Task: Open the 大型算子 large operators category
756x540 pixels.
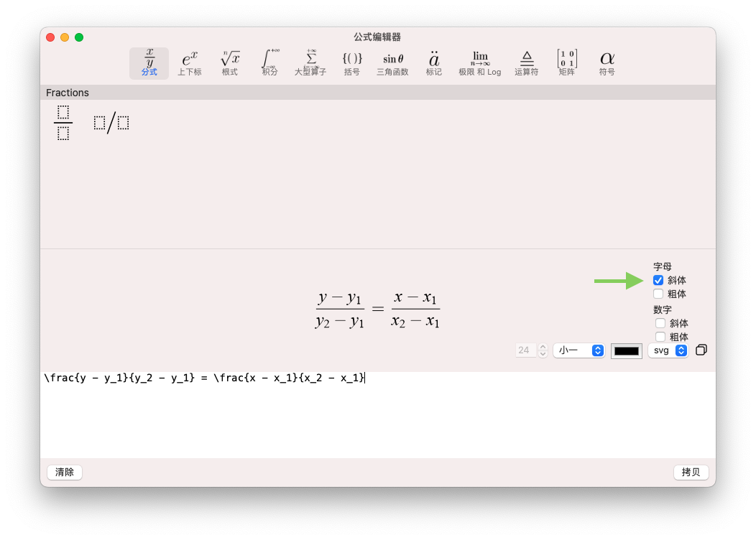Action: click(x=310, y=63)
